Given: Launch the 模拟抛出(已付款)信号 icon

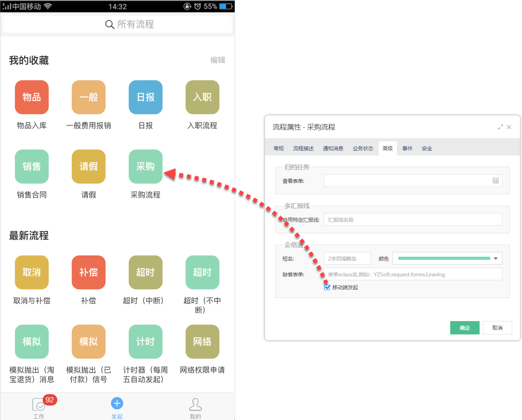Looking at the screenshot, I should pyautogui.click(x=89, y=341).
